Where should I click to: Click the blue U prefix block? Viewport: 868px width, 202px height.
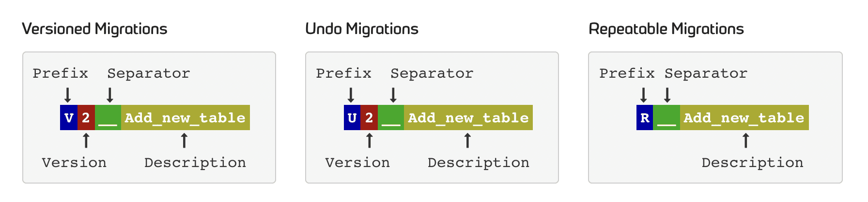coord(352,118)
